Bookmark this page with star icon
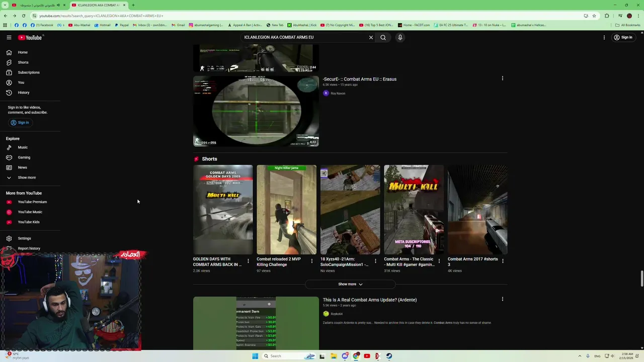This screenshot has height=362, width=644. pyautogui.click(x=594, y=16)
